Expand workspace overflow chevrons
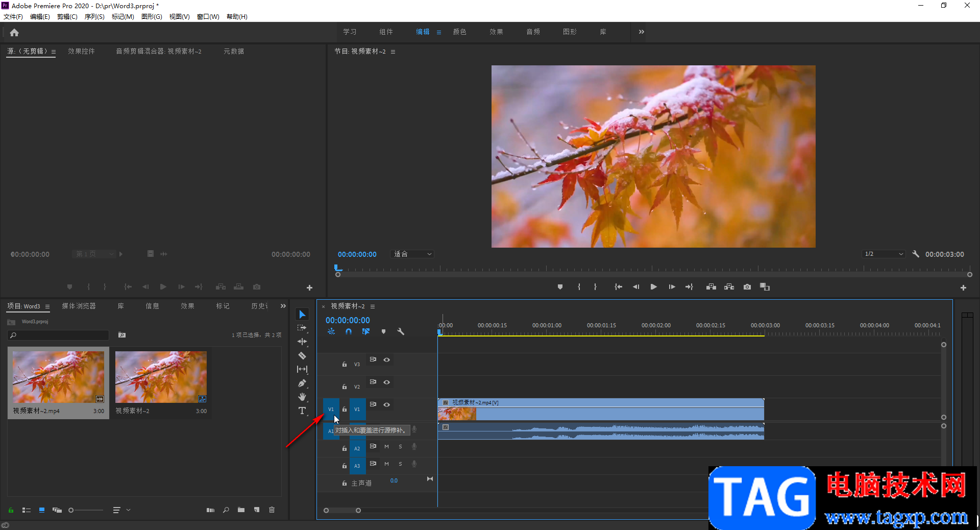The image size is (980, 530). point(642,32)
